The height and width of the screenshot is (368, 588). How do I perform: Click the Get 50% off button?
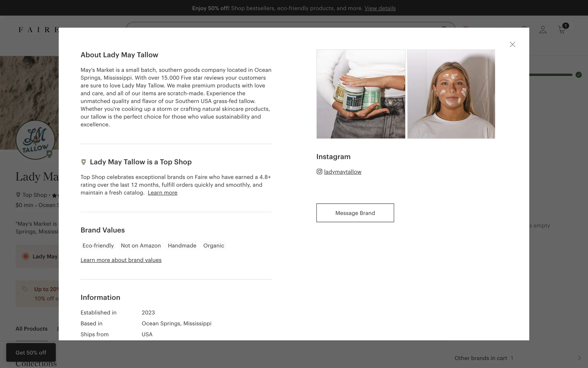[x=31, y=352]
